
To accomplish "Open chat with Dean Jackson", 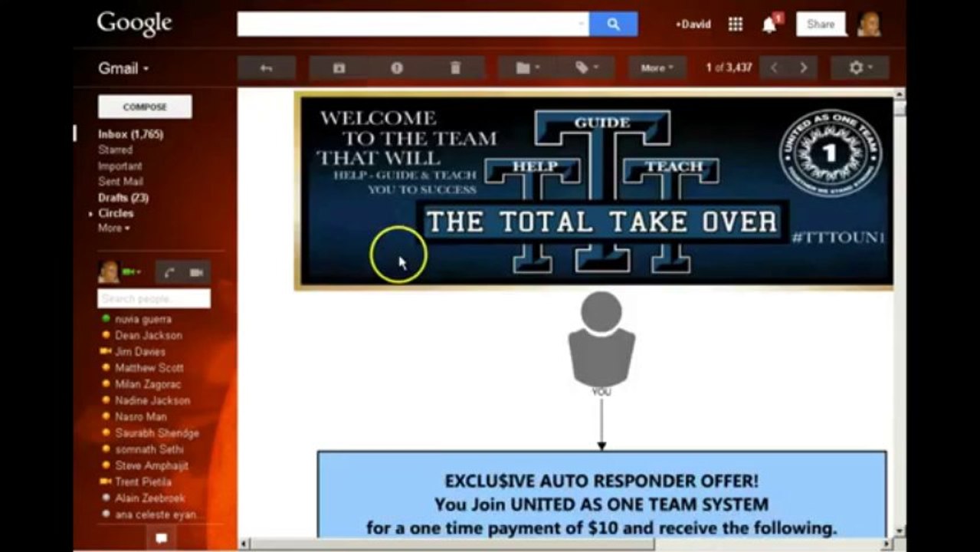I will coord(148,335).
